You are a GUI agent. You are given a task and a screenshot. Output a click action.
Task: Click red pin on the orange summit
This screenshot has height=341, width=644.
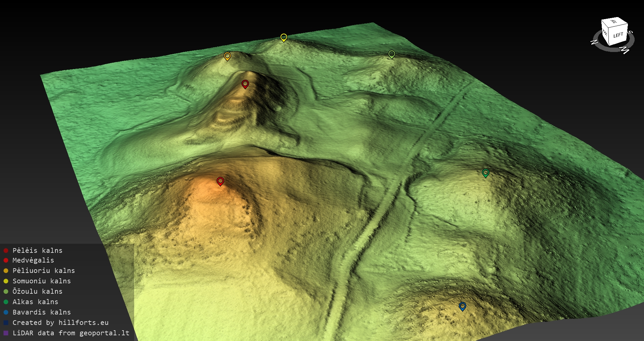pyautogui.click(x=220, y=181)
